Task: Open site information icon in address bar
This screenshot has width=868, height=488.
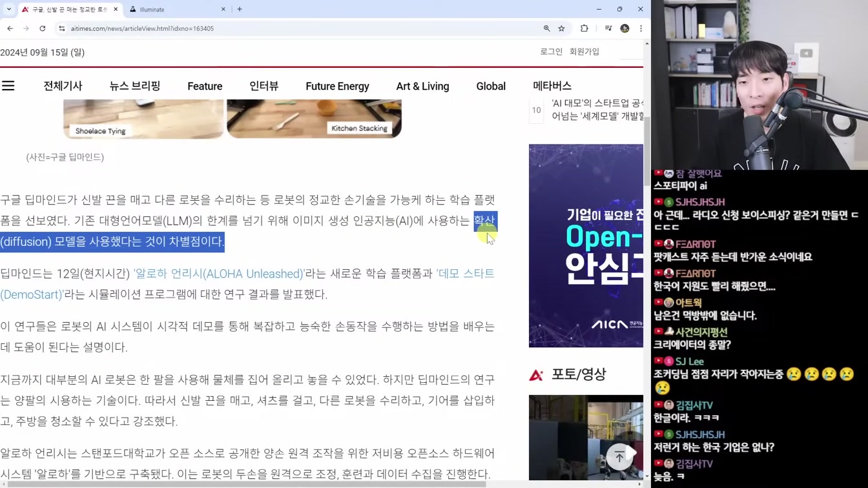Action: click(x=62, y=28)
